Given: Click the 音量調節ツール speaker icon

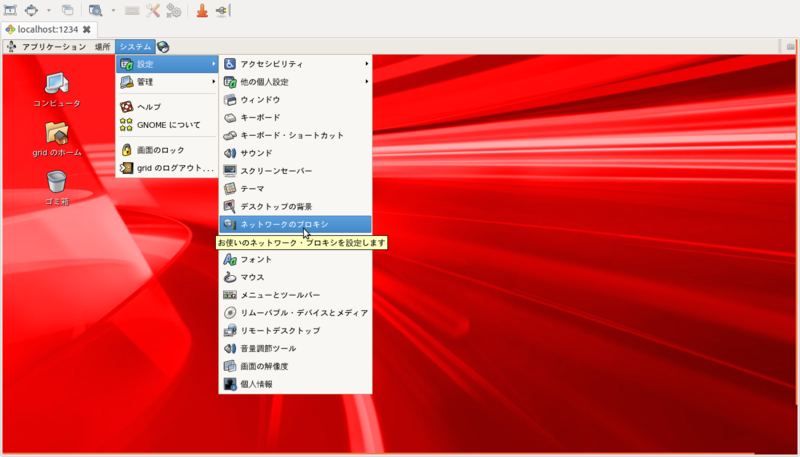Looking at the screenshot, I should (230, 348).
